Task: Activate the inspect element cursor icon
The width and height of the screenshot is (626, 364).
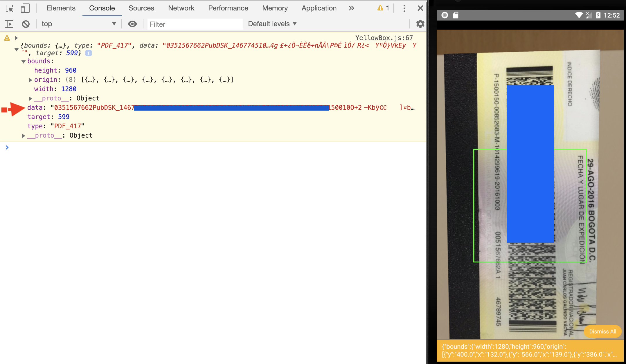Action: (10, 8)
